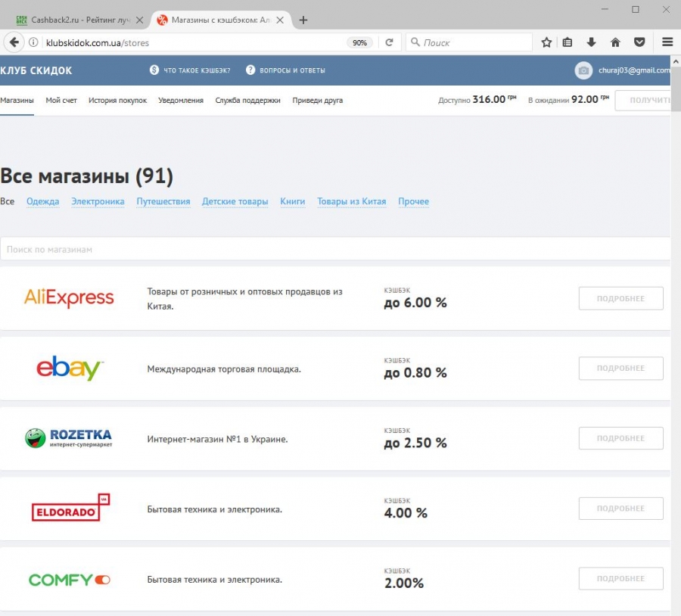Viewport: 681px width, 616px height.
Task: Click the search magnifier icon in the search box
Action: coord(415,42)
